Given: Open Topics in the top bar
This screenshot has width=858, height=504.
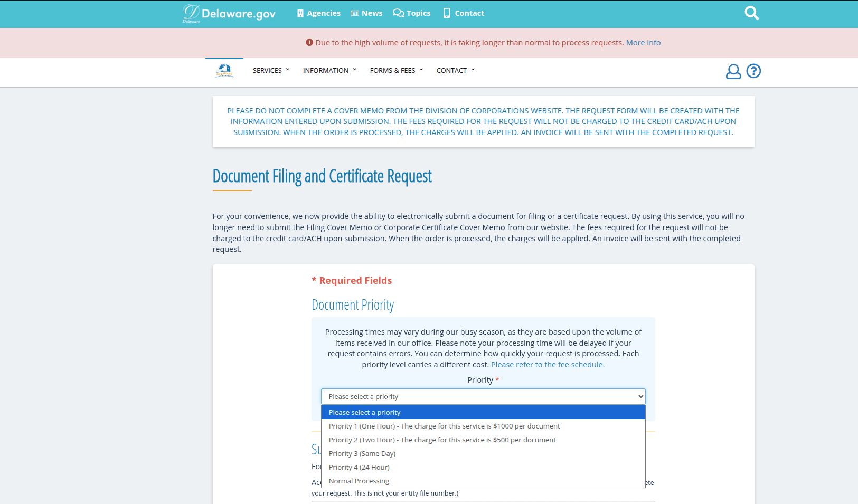Looking at the screenshot, I should [x=412, y=13].
